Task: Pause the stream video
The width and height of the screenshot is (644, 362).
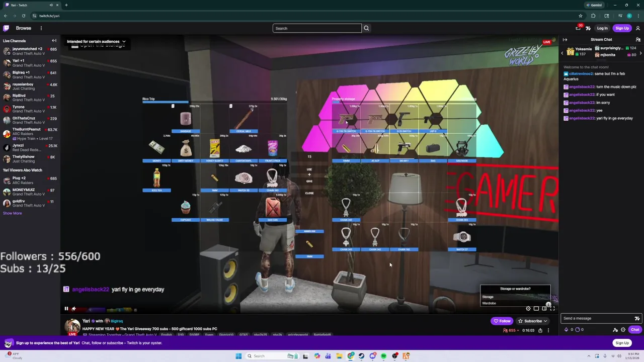Action: 66,309
